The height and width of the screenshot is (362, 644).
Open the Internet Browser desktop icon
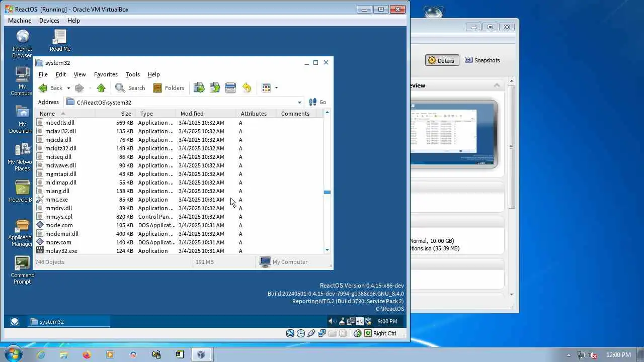pyautogui.click(x=22, y=44)
